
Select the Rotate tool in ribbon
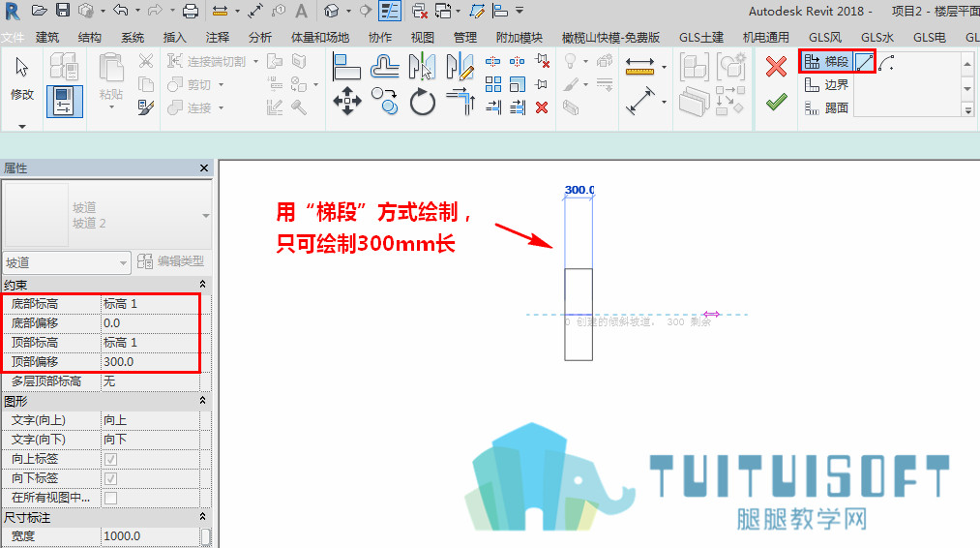423,102
